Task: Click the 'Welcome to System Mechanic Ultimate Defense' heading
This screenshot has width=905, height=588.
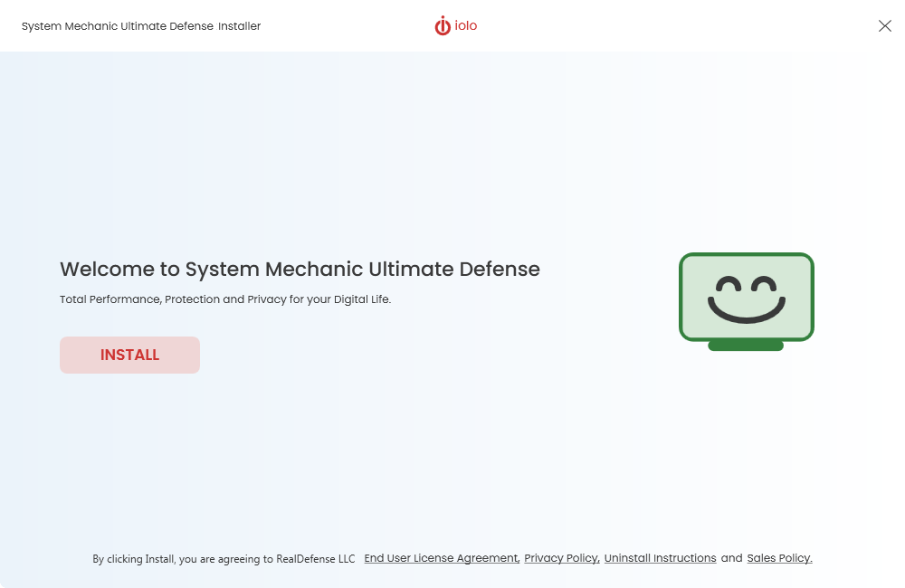Action: pos(300,269)
